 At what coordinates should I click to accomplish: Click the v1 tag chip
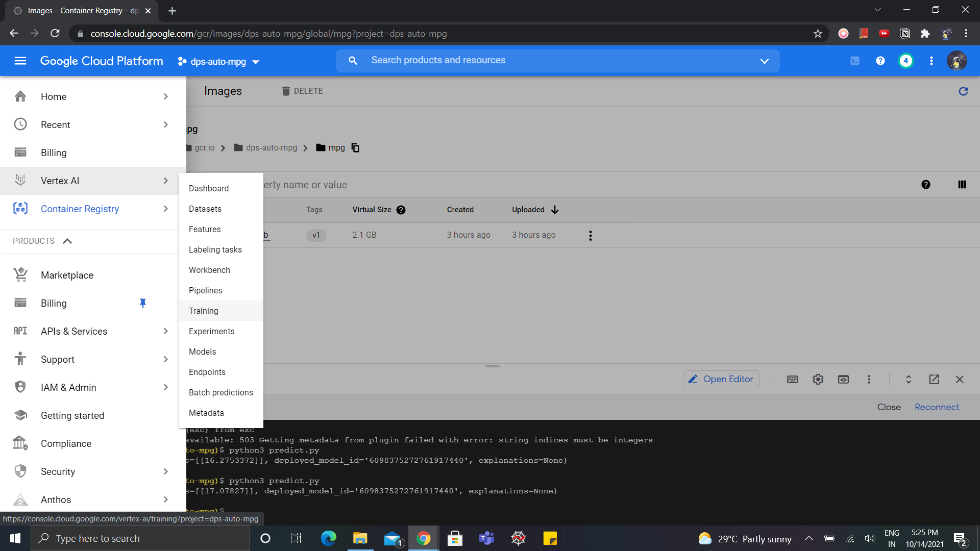click(x=316, y=235)
